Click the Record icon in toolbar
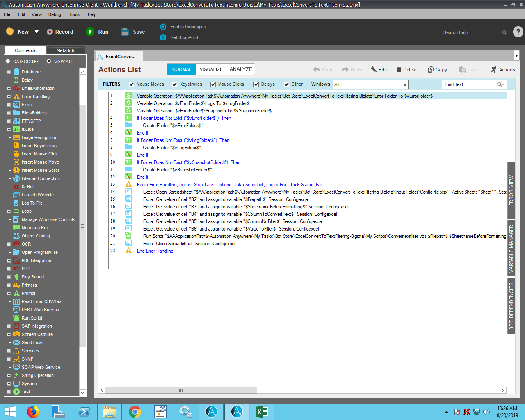Viewport: 525px width, 420px height. [x=50, y=32]
